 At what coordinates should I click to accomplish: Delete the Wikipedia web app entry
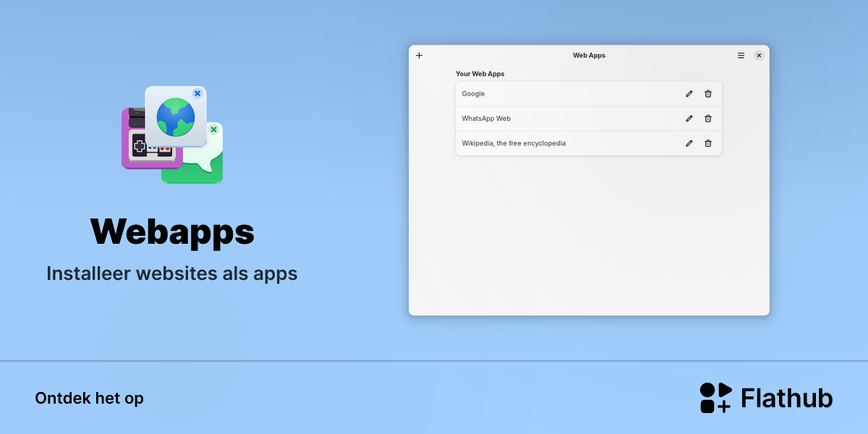[x=708, y=143]
